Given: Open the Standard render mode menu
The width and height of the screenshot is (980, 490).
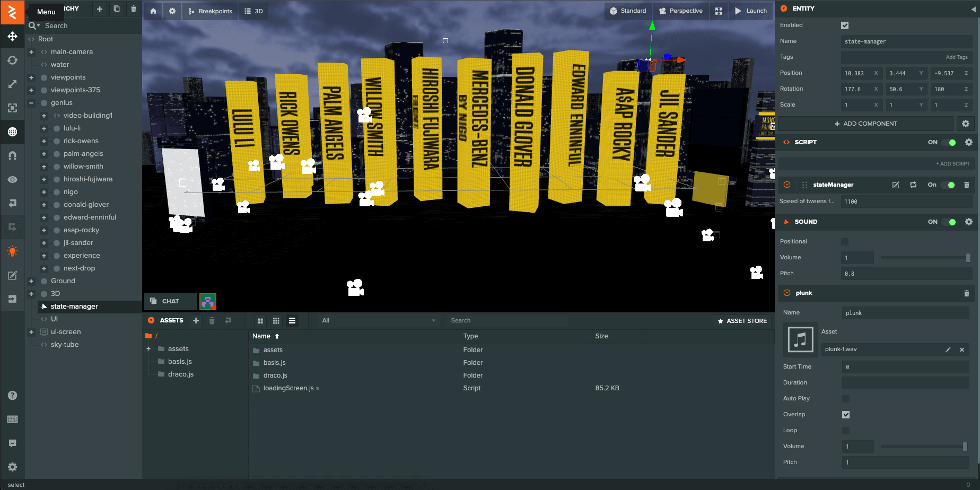Looking at the screenshot, I should coord(628,11).
